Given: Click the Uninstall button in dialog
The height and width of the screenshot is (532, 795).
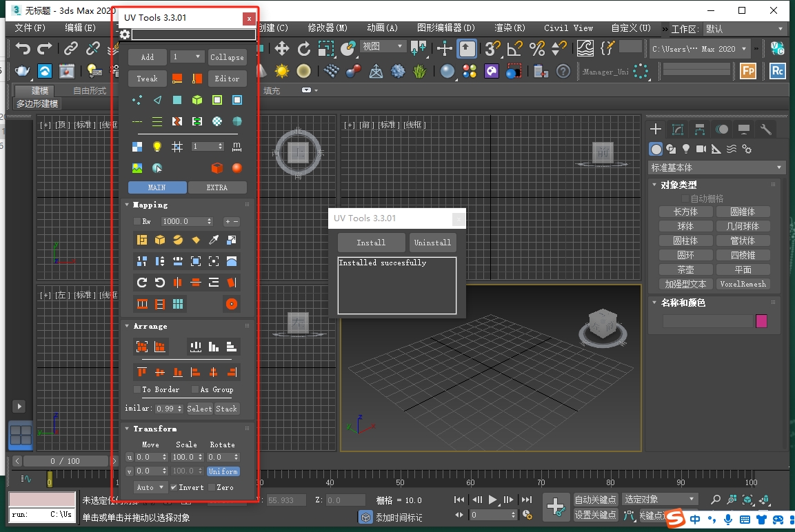Looking at the screenshot, I should coord(432,243).
